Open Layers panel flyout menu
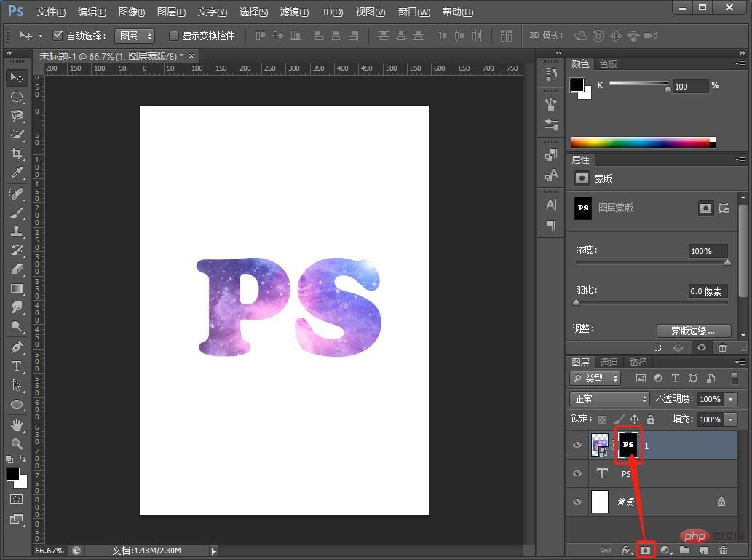Viewport: 752px width, 560px height. [x=740, y=363]
